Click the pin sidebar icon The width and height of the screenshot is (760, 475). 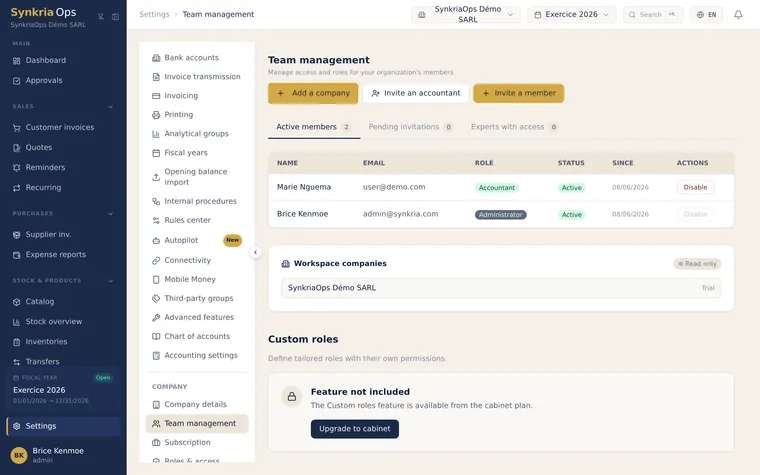101,16
